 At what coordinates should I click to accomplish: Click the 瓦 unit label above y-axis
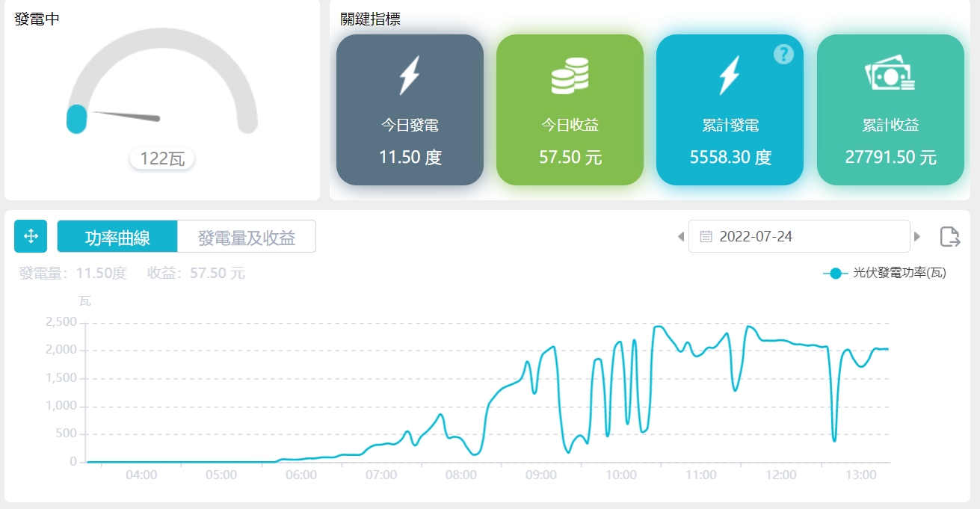tap(85, 301)
